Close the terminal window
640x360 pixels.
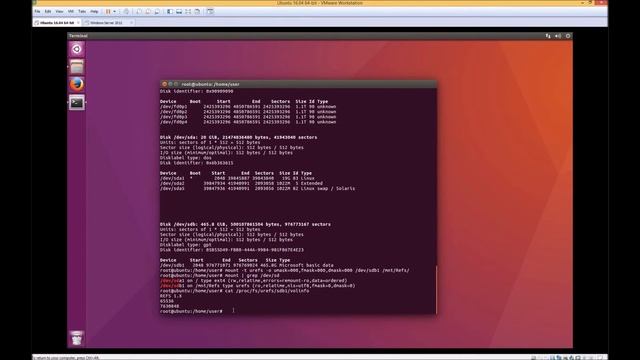(x=164, y=84)
